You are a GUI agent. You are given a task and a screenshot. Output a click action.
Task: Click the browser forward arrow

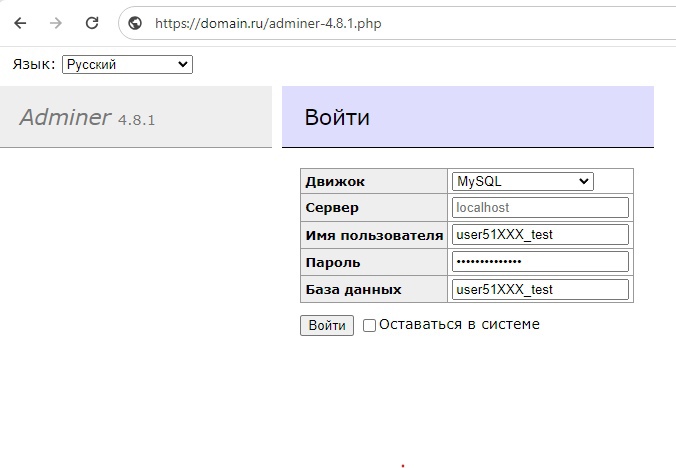56,23
